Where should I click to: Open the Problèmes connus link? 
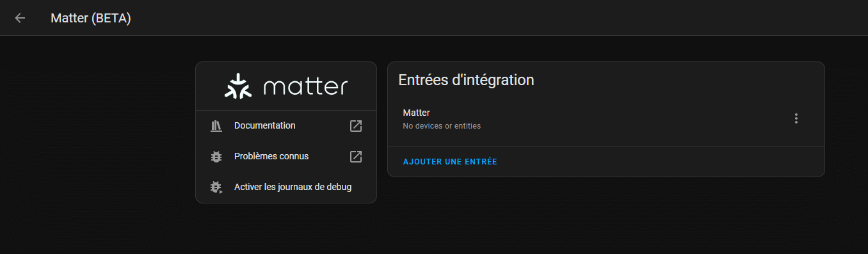pyautogui.click(x=271, y=156)
